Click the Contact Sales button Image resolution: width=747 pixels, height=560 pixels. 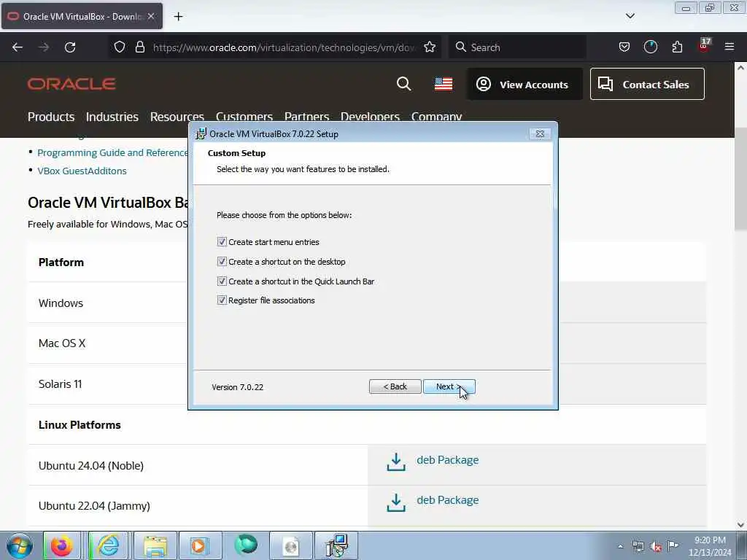[x=647, y=85]
